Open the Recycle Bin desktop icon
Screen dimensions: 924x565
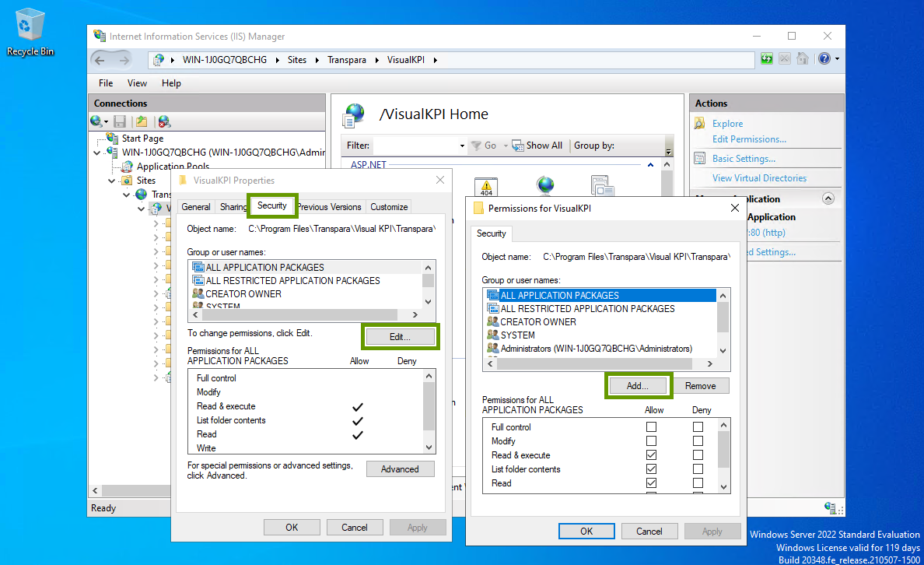[30, 31]
